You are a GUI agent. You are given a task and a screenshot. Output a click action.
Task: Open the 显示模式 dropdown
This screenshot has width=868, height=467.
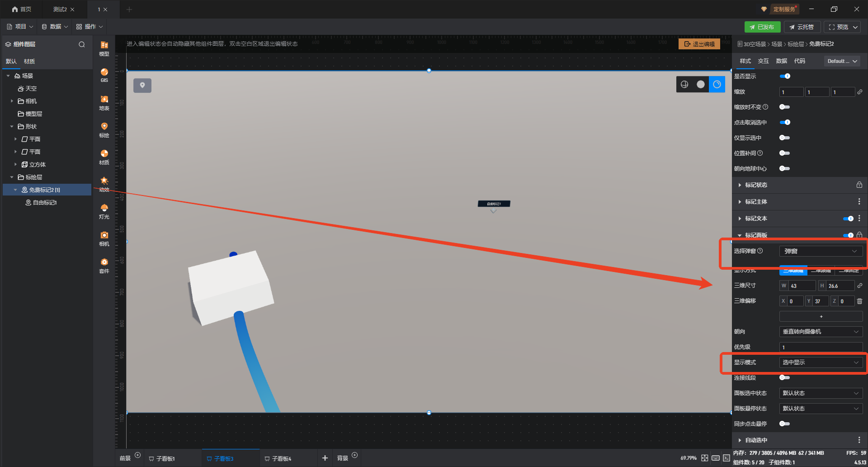click(x=821, y=362)
